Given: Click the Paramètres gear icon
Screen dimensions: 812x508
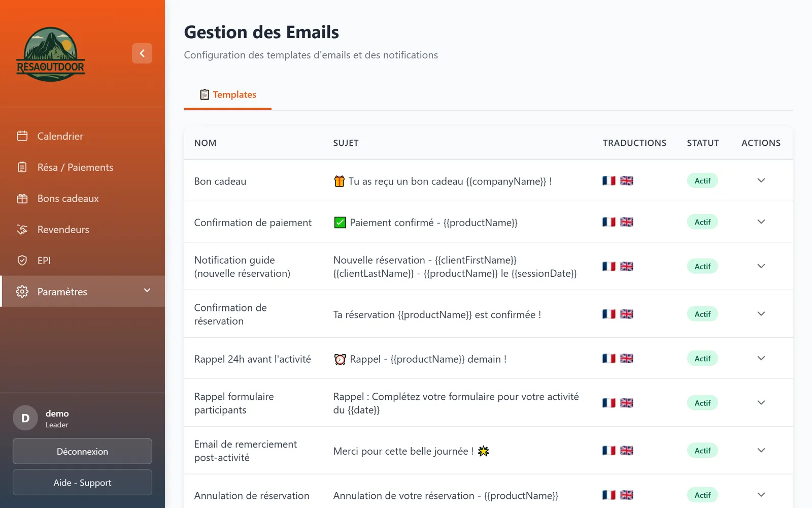Looking at the screenshot, I should pos(22,292).
